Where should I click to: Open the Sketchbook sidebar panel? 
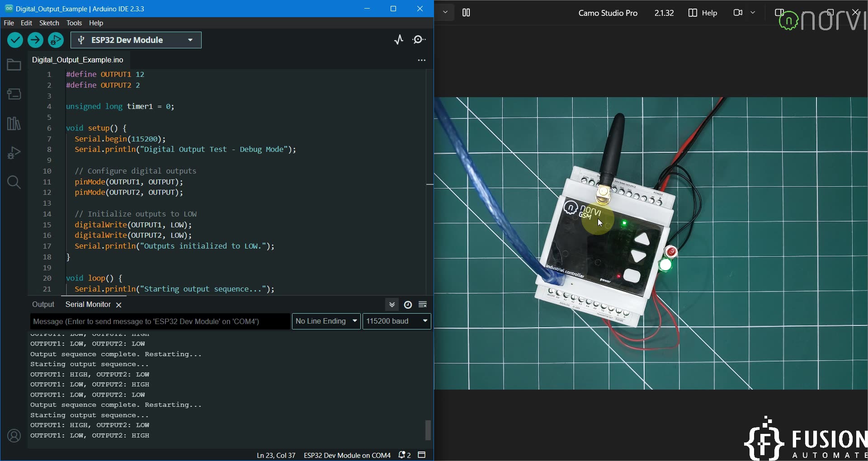pos(14,65)
